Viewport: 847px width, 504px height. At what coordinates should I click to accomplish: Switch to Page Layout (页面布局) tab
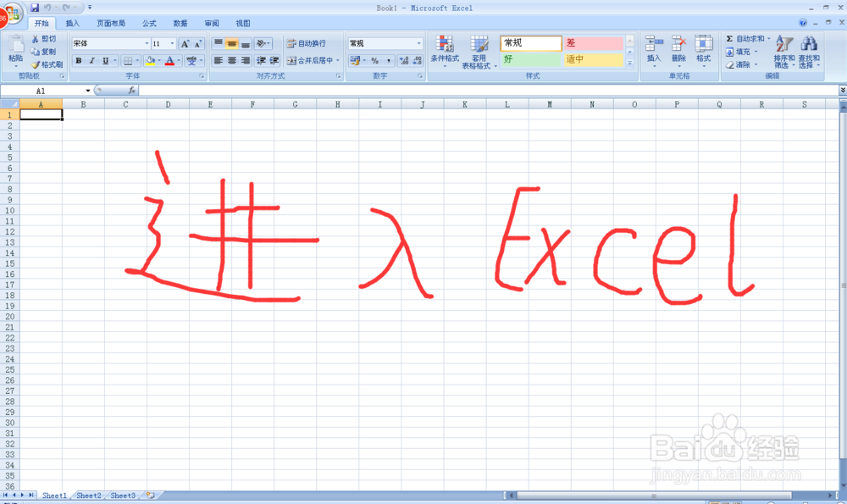[111, 23]
